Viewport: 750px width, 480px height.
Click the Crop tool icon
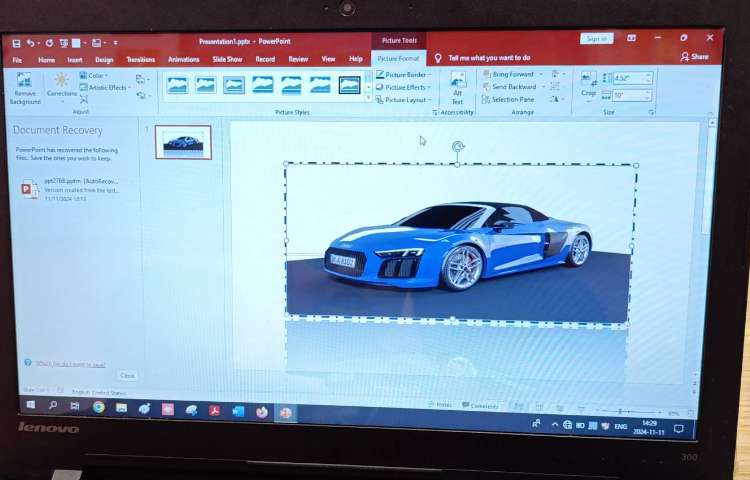click(x=588, y=84)
